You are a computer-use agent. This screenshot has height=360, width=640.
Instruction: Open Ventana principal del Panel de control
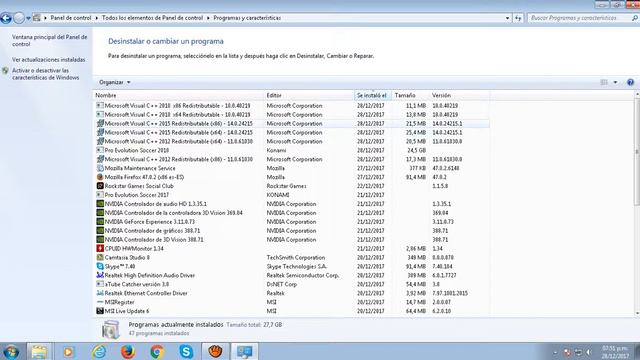point(49,40)
